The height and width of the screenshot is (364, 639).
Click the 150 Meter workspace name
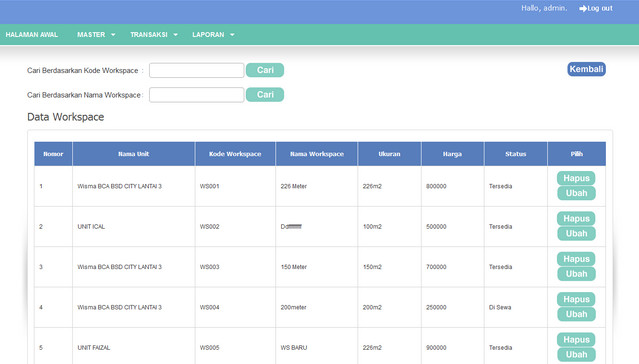293,267
